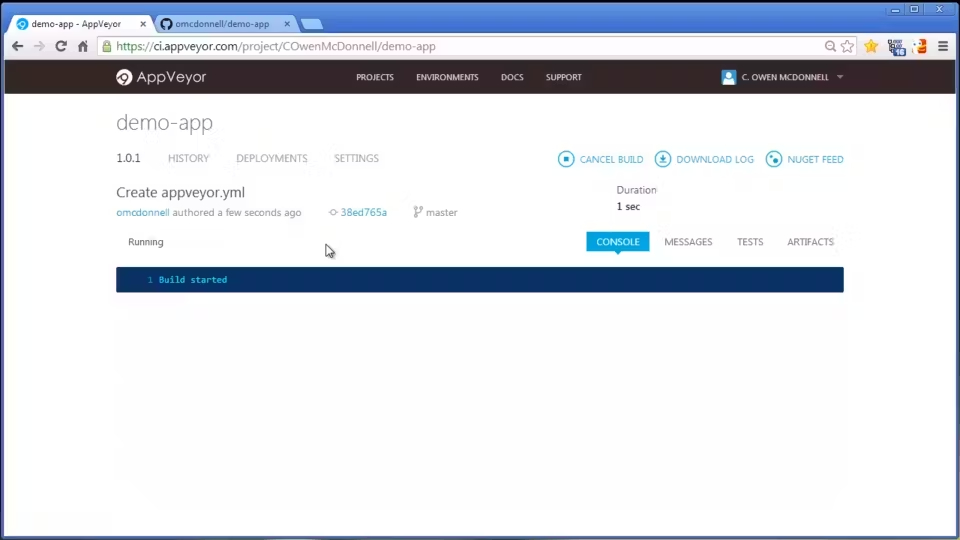Select the Console tab
Viewport: 960px width, 540px height.
click(618, 242)
